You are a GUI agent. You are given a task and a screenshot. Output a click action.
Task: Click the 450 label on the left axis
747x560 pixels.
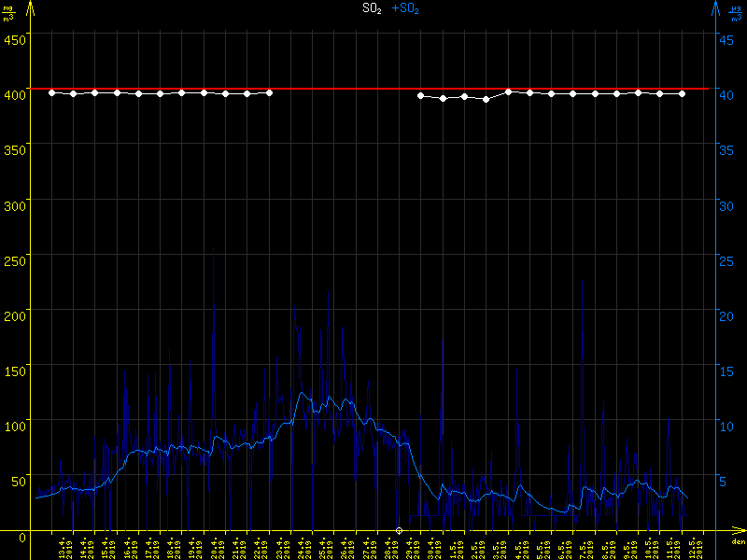pyautogui.click(x=13, y=39)
